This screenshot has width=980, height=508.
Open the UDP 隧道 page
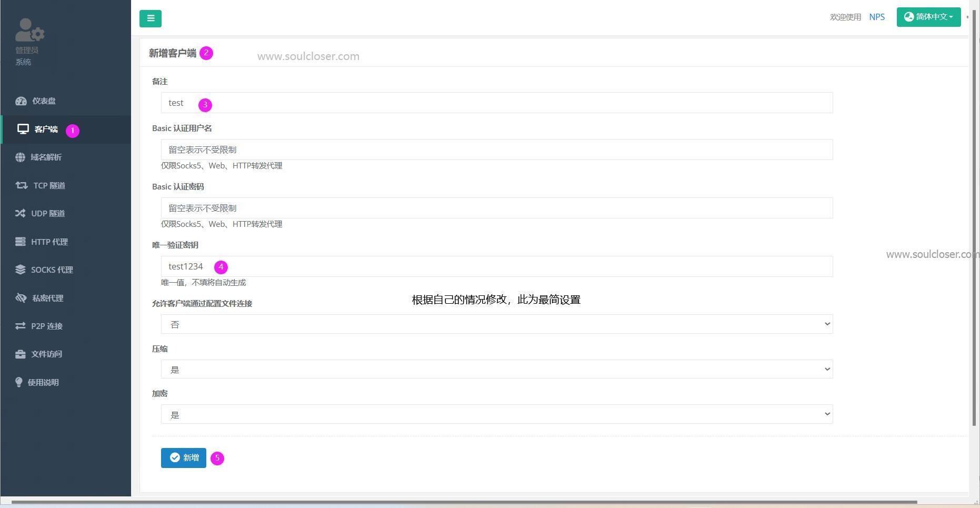(47, 213)
